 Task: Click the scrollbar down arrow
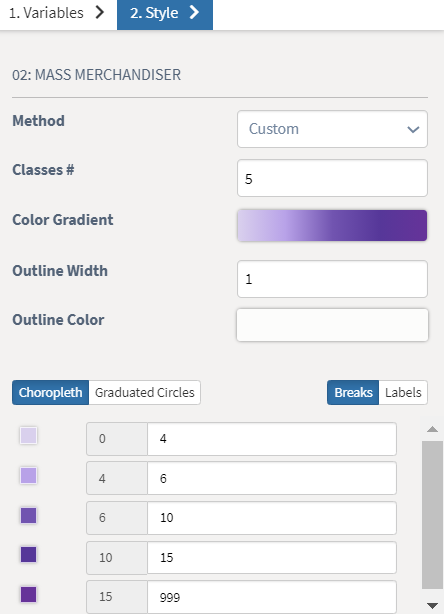[x=432, y=606]
